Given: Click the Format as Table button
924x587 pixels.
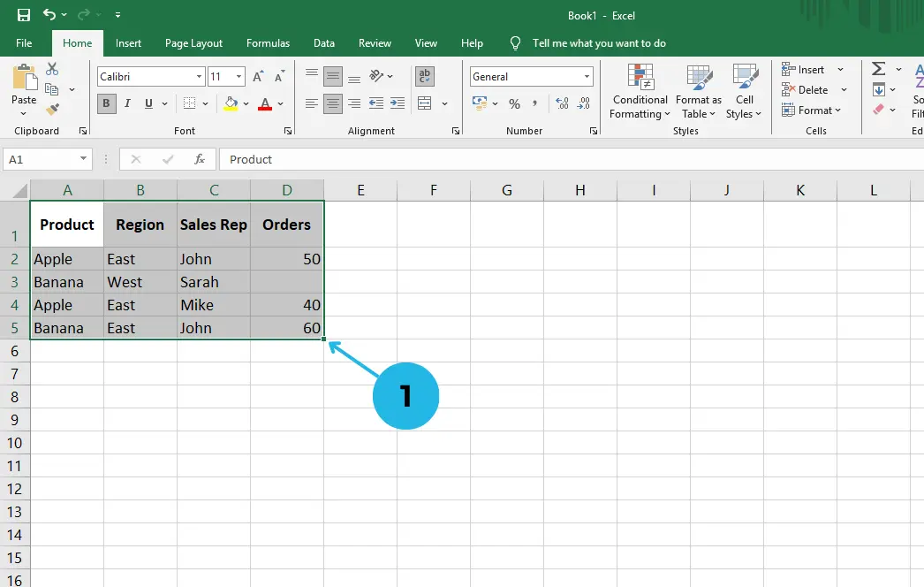Looking at the screenshot, I should pyautogui.click(x=699, y=92).
